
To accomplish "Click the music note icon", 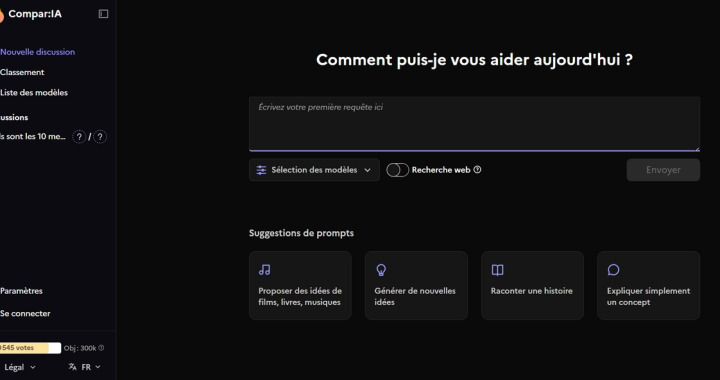I will [264, 270].
